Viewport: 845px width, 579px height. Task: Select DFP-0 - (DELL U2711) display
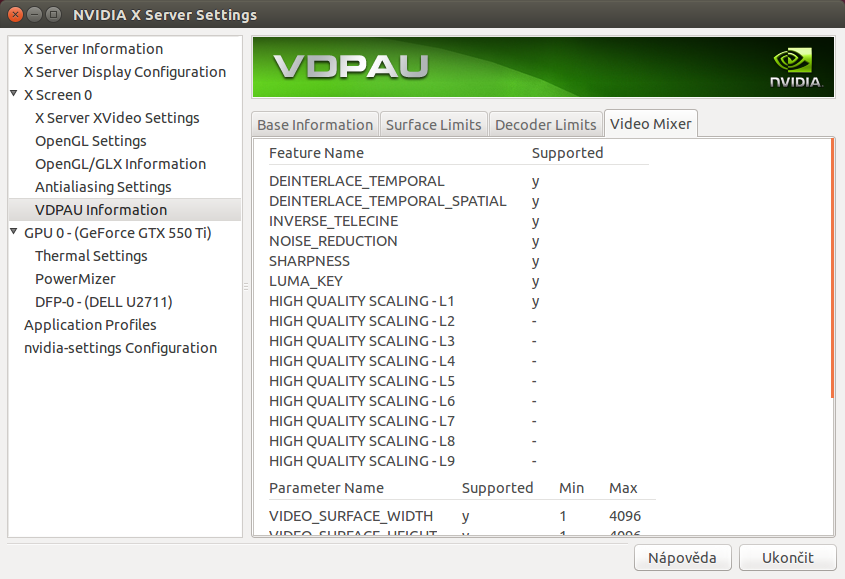pos(103,302)
